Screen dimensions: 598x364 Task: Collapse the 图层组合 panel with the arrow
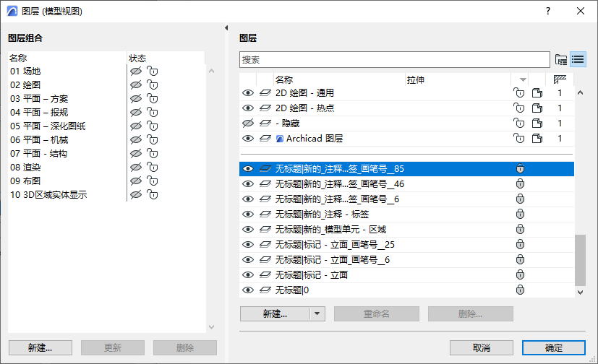coord(226,27)
